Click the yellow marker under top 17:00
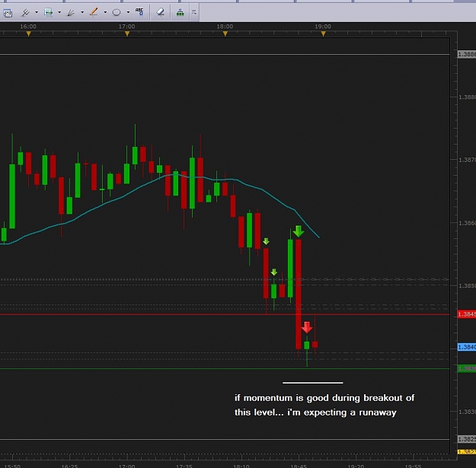Image resolution: width=476 pixels, height=468 pixels. coord(127,34)
